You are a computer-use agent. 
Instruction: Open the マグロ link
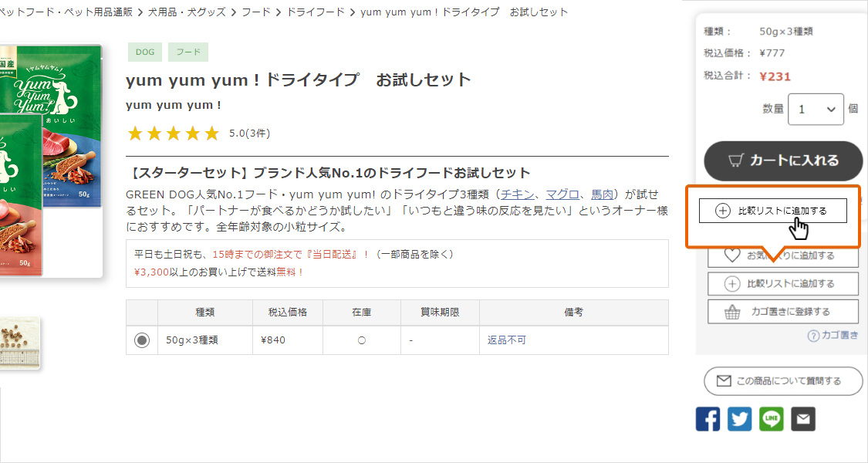[x=562, y=194]
